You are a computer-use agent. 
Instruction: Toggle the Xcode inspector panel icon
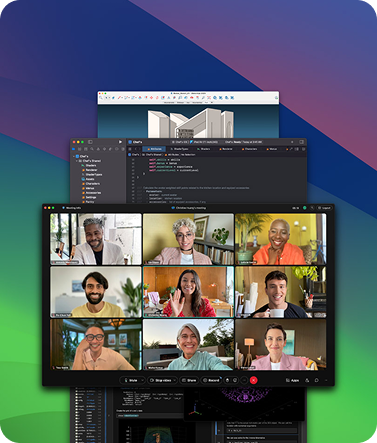301,142
